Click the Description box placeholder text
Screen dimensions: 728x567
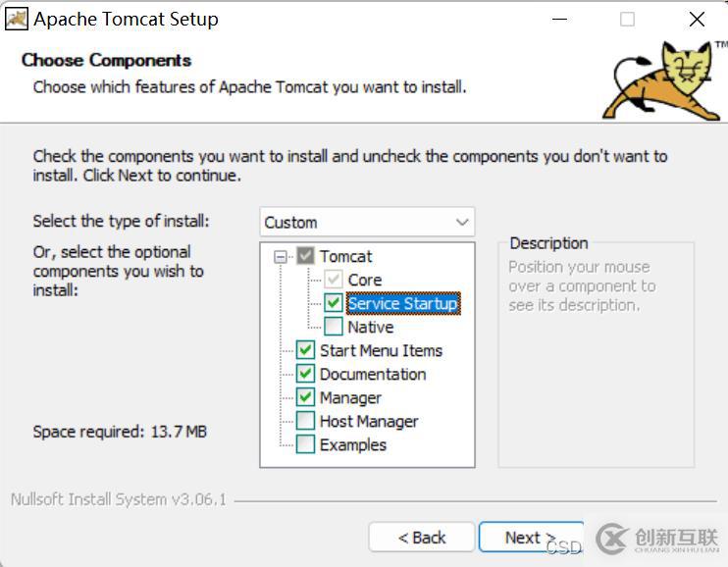582,286
